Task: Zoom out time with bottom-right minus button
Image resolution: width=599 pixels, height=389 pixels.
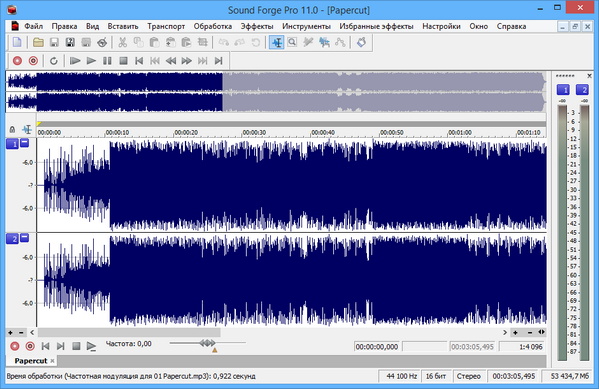Action: 529,332
